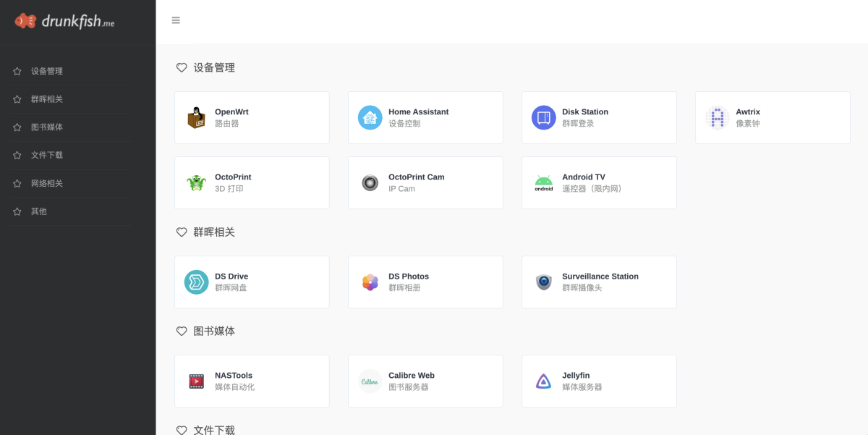Click the 群晖网盘 description text
Screen dimensions: 868x435
click(x=231, y=288)
